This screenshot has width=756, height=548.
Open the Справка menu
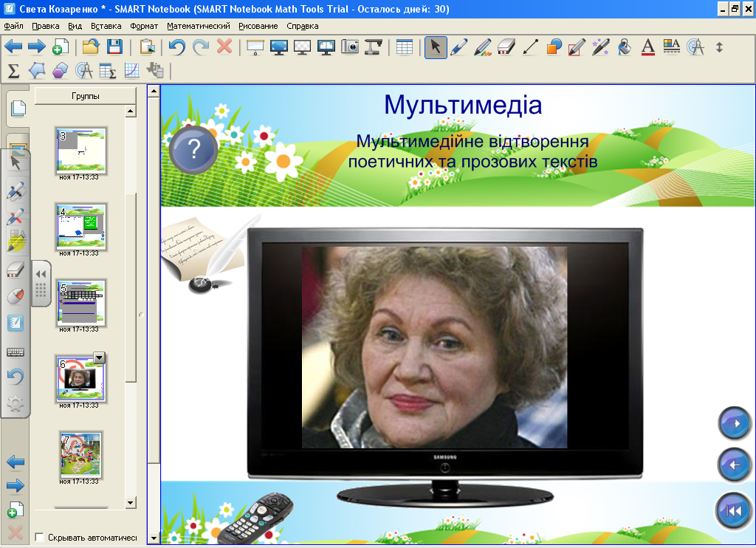point(302,26)
